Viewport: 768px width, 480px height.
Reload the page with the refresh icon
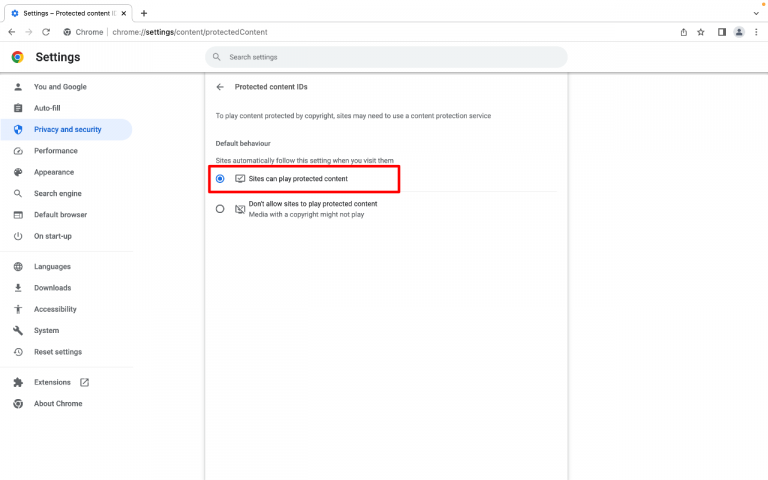[x=46, y=32]
